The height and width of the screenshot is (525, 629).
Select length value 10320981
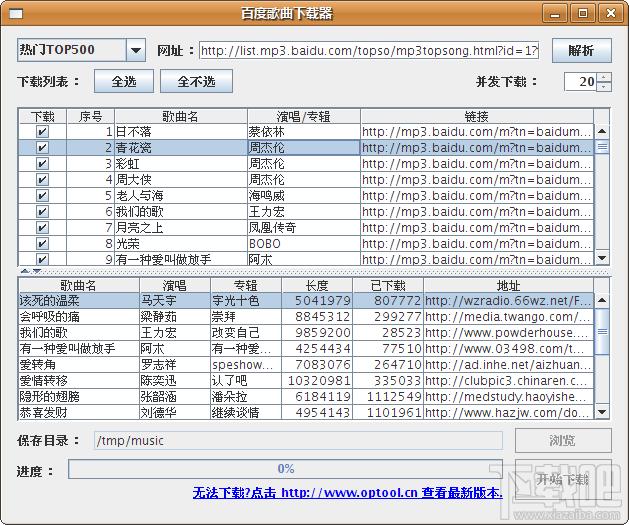click(319, 381)
